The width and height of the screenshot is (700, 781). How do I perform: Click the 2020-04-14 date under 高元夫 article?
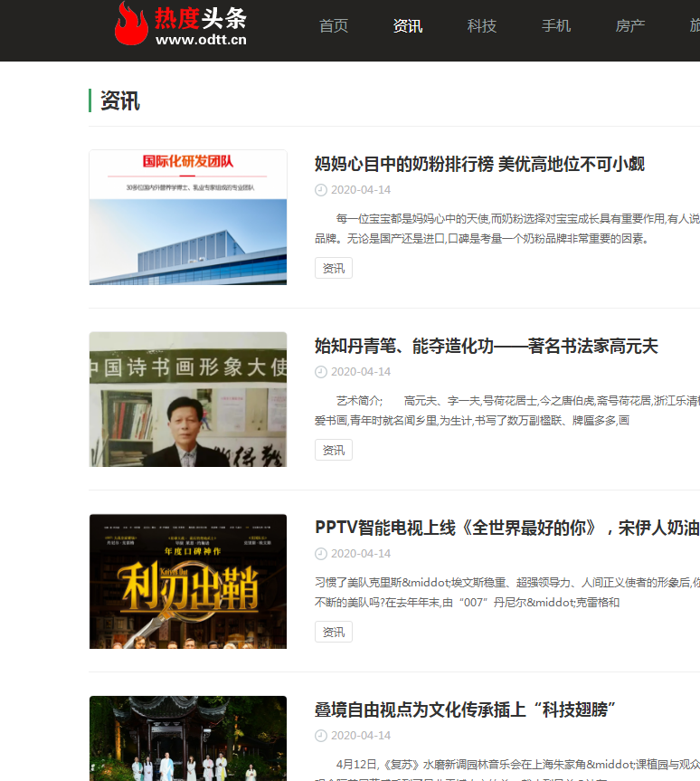[x=361, y=372]
